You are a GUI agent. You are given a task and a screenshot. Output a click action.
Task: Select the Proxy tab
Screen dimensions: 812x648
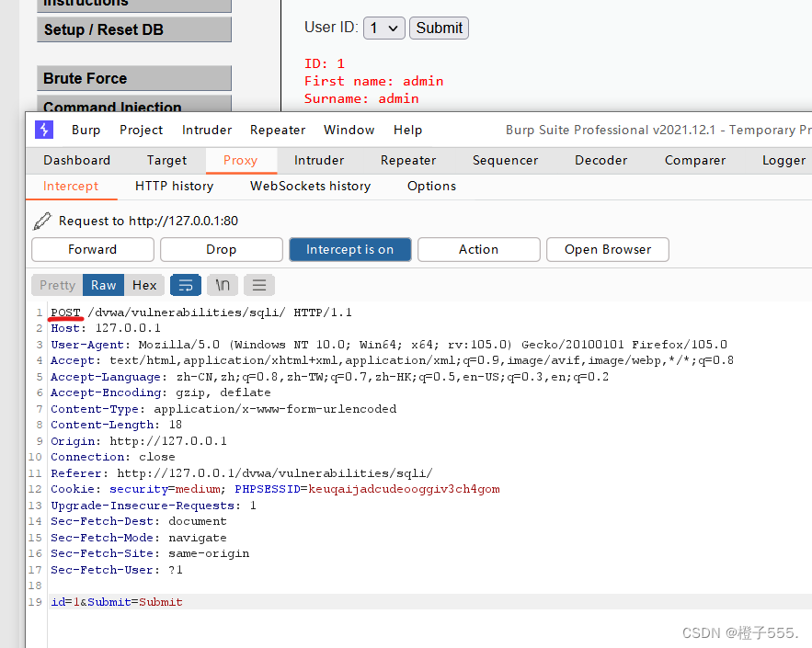pos(240,161)
